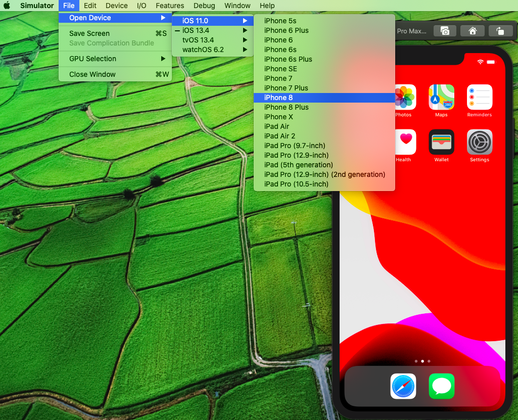518x420 pixels.
Task: Launch Messages from the simulator dock
Action: coord(441,386)
